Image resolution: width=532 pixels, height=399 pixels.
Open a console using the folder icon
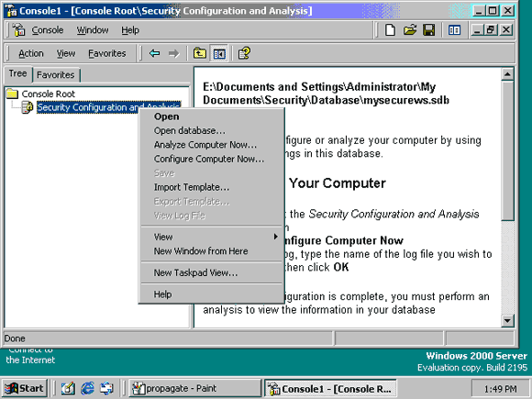[409, 30]
